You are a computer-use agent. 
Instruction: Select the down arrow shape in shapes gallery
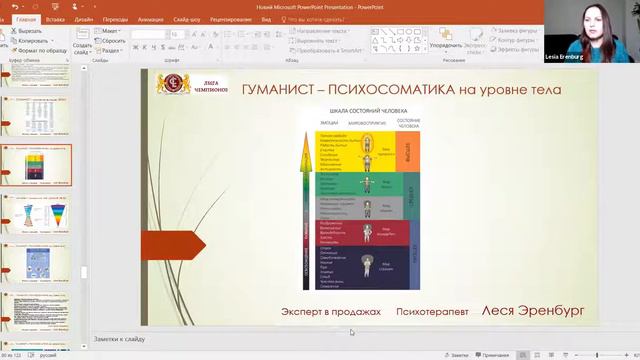click(x=409, y=40)
